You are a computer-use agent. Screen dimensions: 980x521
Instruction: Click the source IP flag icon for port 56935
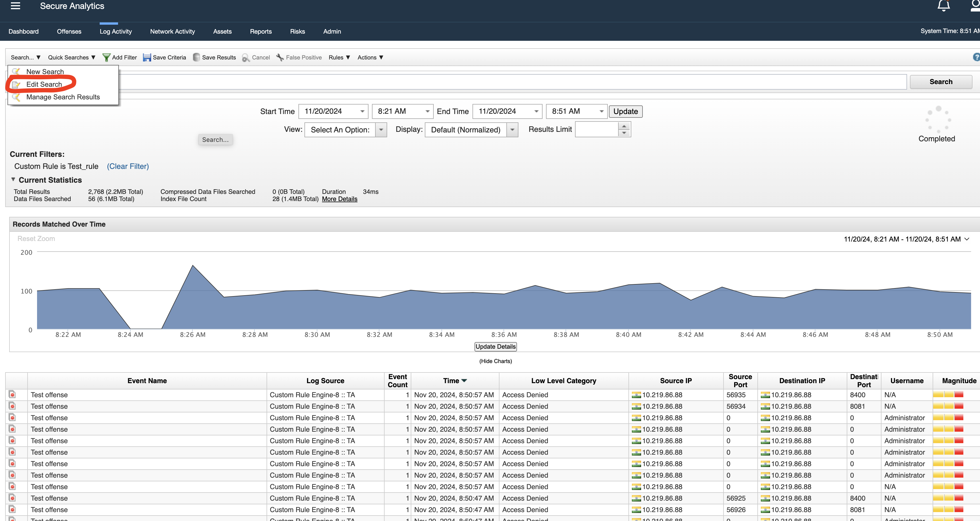coord(636,395)
